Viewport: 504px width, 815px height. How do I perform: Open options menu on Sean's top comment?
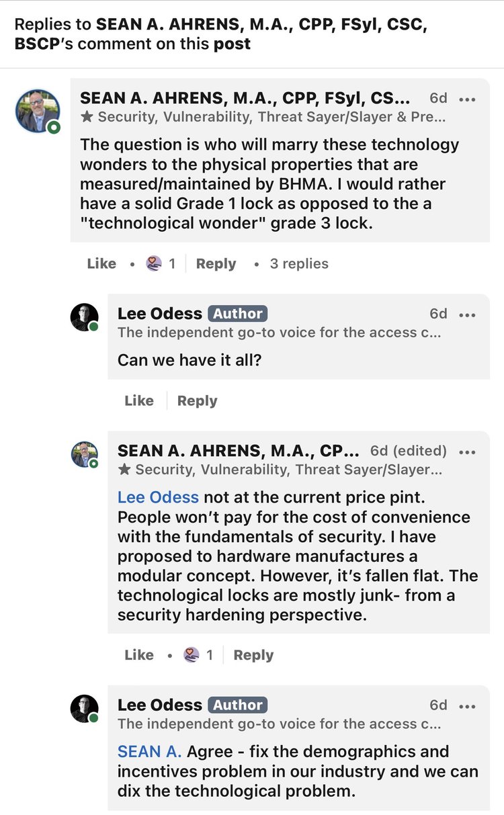click(x=467, y=99)
